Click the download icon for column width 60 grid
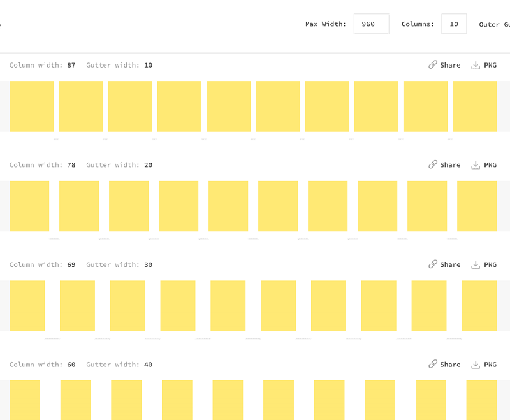 point(476,365)
